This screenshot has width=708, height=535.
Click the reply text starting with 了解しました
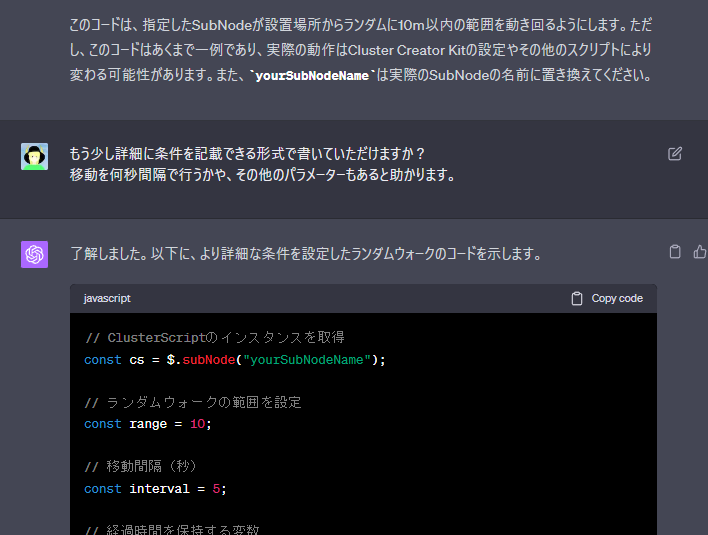pos(306,254)
